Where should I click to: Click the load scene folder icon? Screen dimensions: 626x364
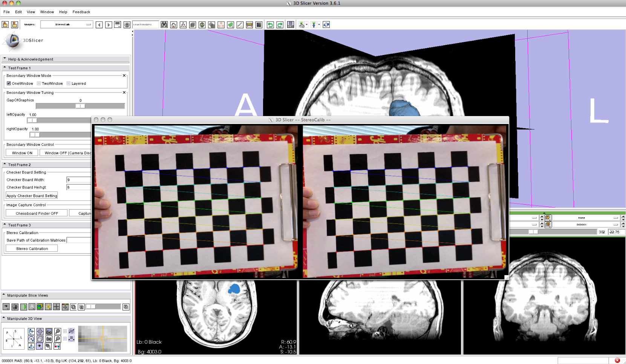(x=5, y=25)
